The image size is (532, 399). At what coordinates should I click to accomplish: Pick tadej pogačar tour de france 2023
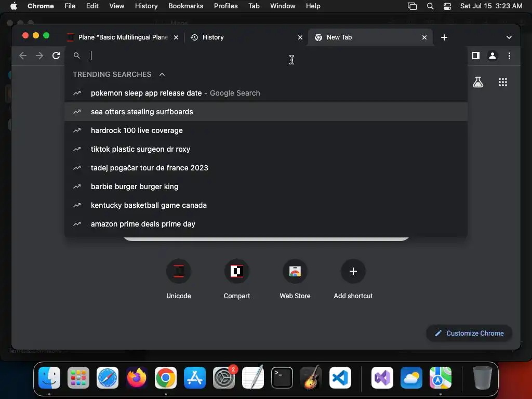[266, 168]
